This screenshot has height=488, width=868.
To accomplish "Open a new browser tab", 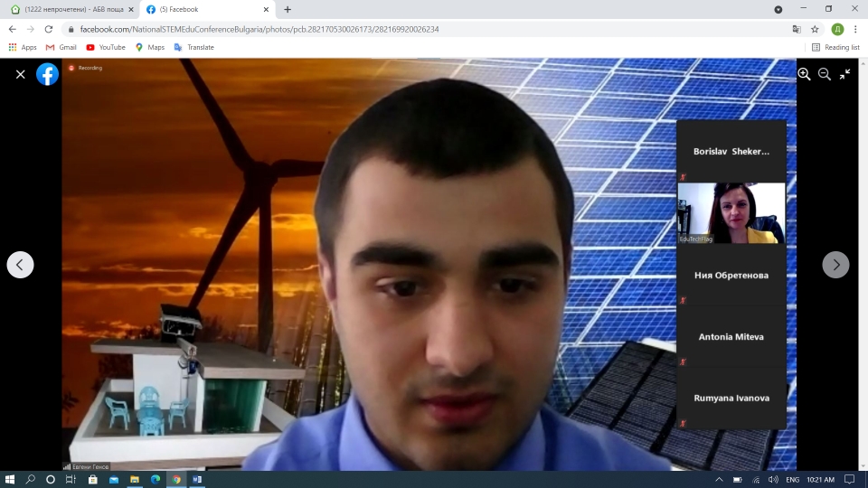I will 288,9.
